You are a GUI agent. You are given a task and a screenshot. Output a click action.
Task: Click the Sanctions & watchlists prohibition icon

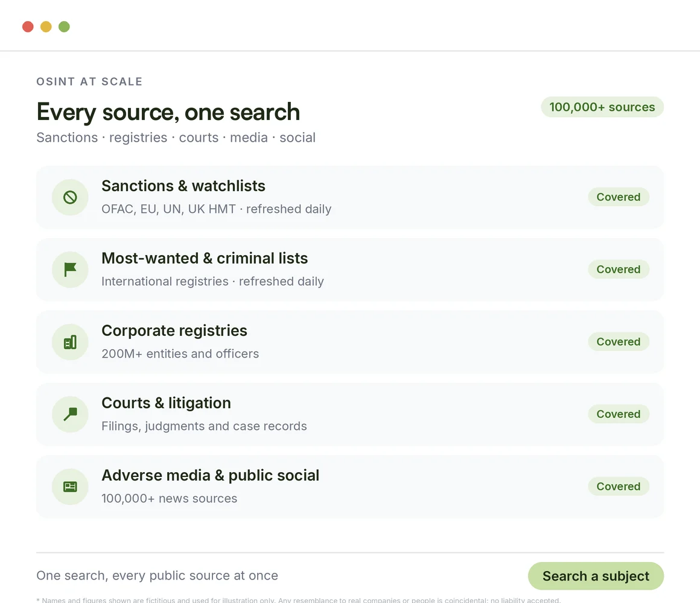pyautogui.click(x=70, y=197)
